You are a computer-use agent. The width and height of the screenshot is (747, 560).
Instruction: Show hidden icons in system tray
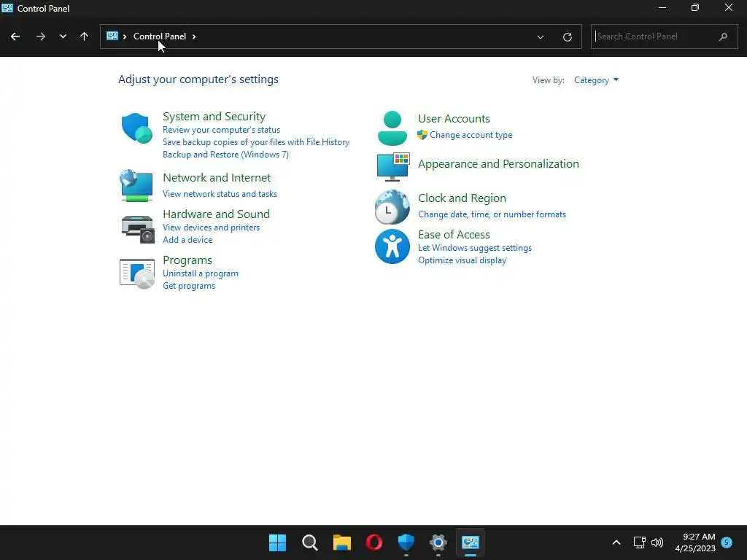click(616, 542)
